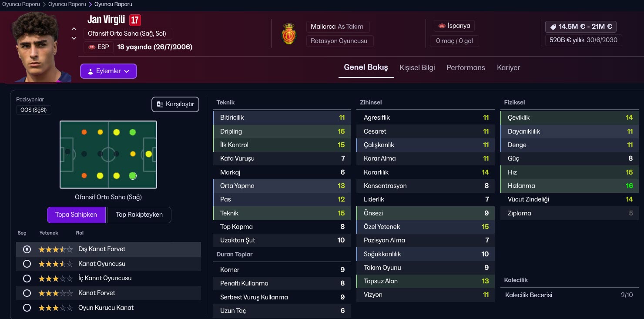Open the Kariyer tab
644x319 pixels.
tap(508, 67)
